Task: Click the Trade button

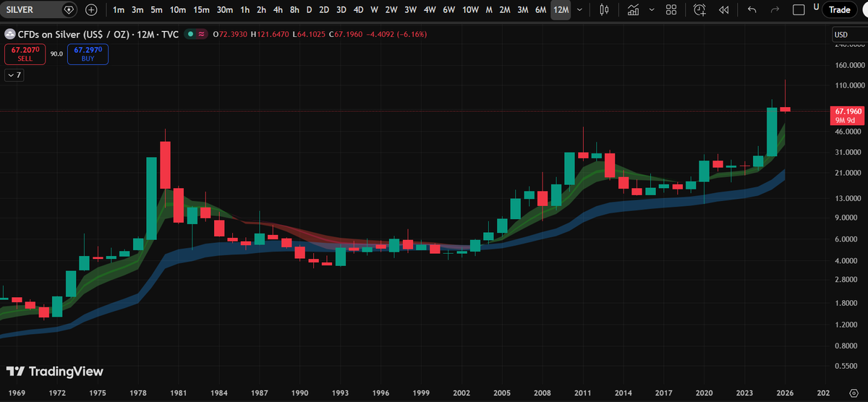Action: click(840, 10)
